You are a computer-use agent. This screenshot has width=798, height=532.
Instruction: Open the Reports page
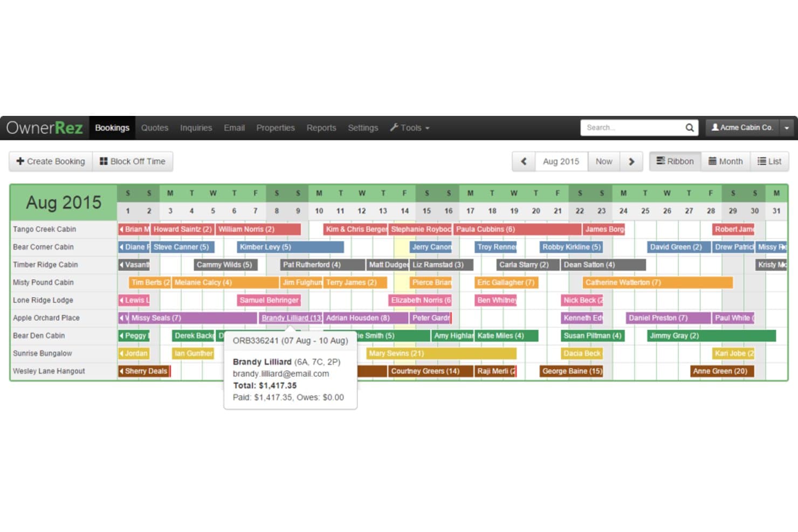321,128
